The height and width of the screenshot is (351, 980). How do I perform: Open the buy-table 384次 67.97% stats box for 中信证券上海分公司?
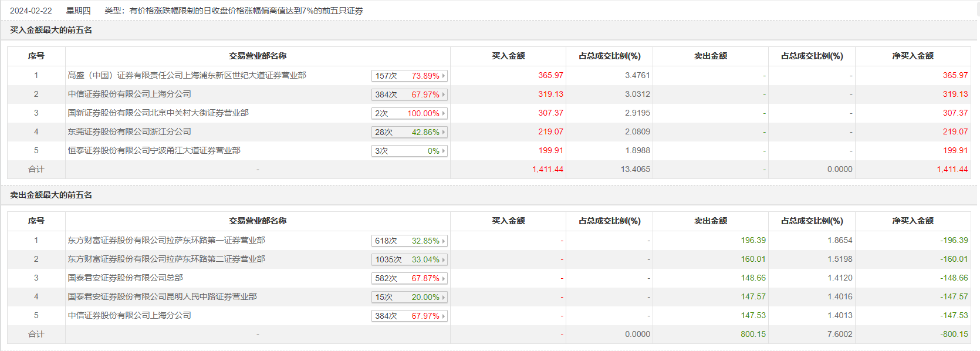pos(410,95)
